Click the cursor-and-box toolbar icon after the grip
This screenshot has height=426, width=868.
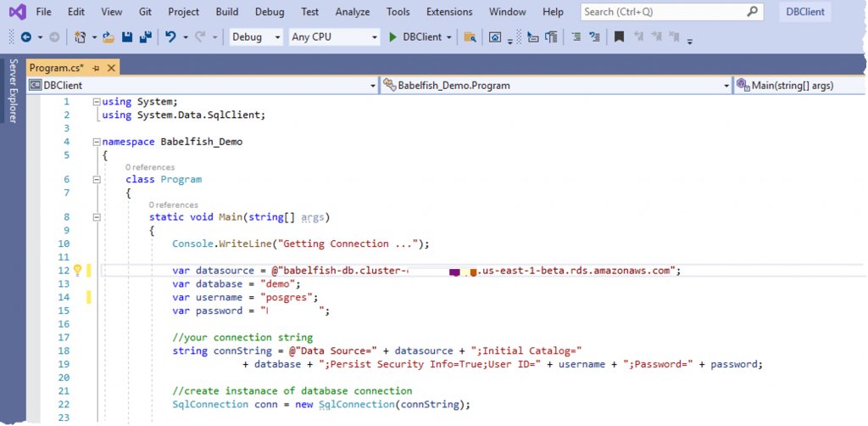click(x=532, y=37)
